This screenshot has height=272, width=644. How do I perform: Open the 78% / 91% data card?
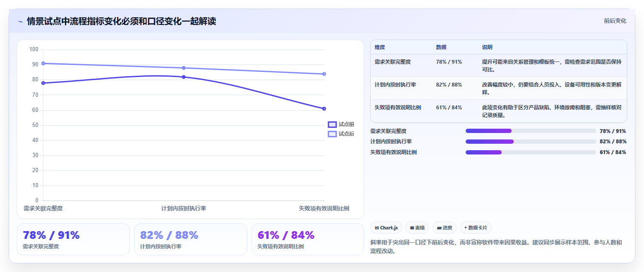[x=73, y=239]
